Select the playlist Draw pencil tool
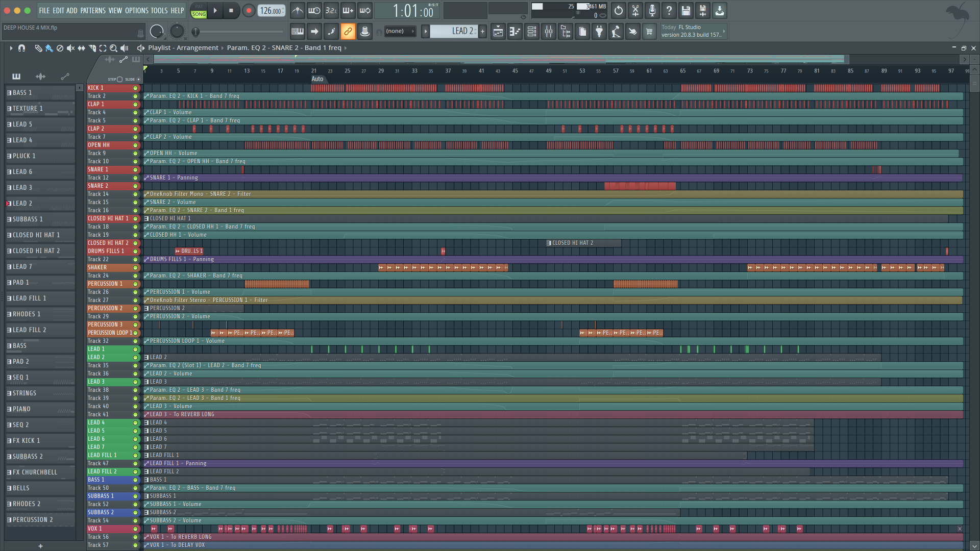This screenshot has width=980, height=551. 38,48
